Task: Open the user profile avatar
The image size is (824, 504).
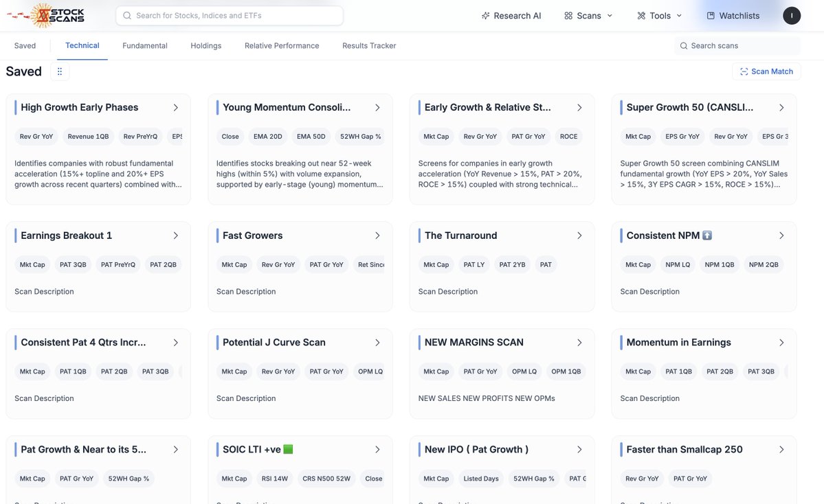Action: point(792,16)
